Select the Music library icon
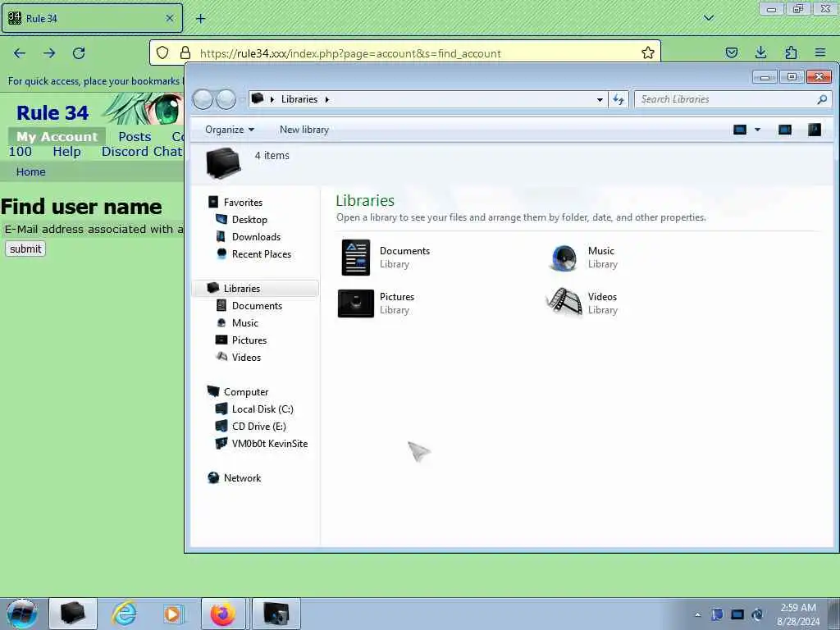This screenshot has width=840, height=630. [564, 258]
